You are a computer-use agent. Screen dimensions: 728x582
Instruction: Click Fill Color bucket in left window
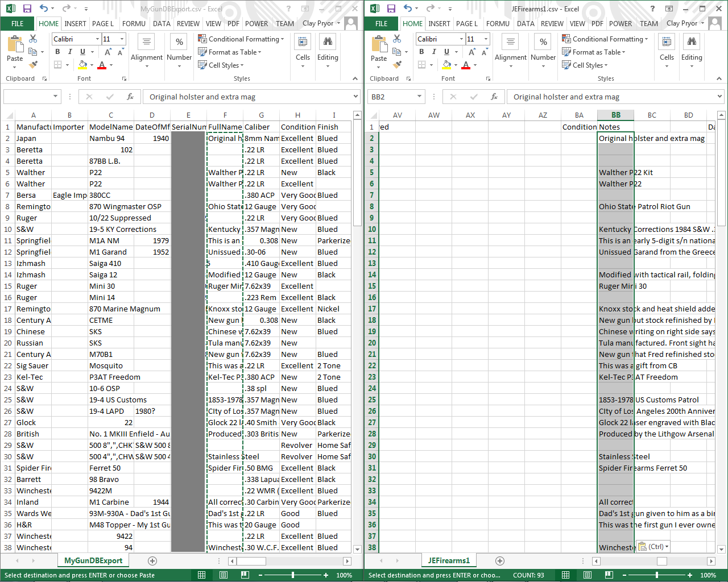click(x=83, y=65)
